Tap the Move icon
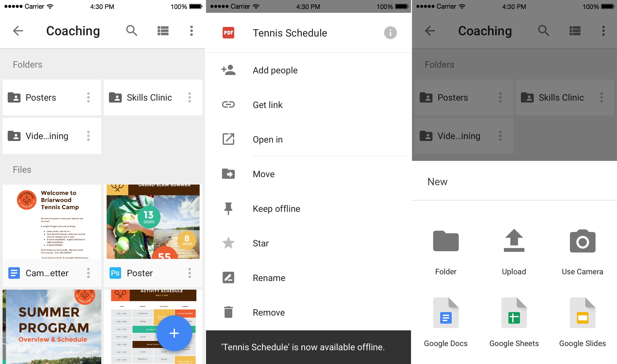 pos(228,174)
